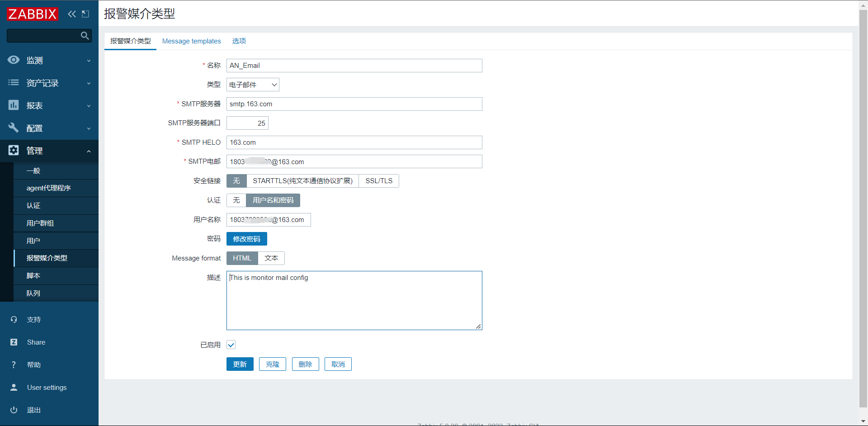Open 用户 menu item
The height and width of the screenshot is (426, 868).
56,241
